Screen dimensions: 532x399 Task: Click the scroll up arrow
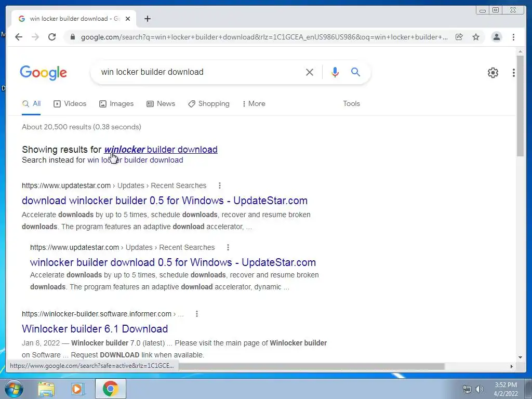click(520, 52)
